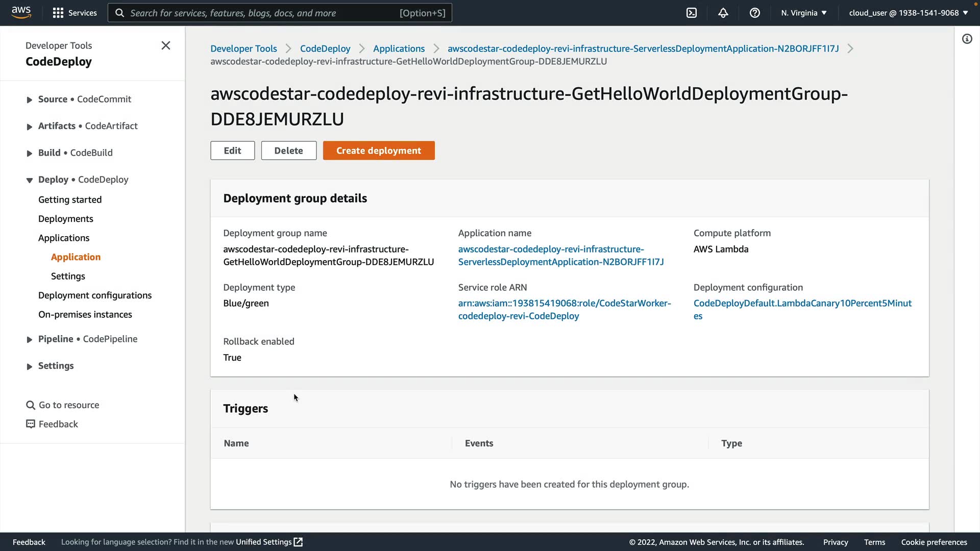Collapse the Deploy CodeDeploy section
This screenshot has width=980, height=551.
coord(30,180)
